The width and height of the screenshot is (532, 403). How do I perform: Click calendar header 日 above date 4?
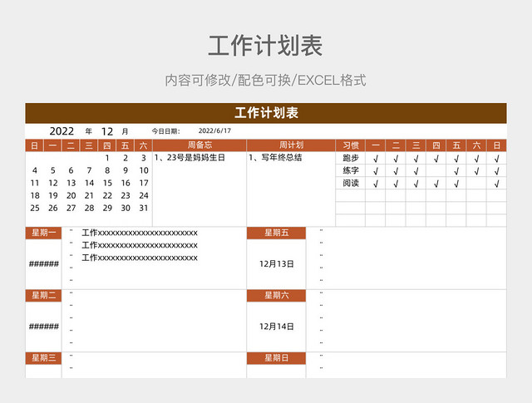coord(35,145)
